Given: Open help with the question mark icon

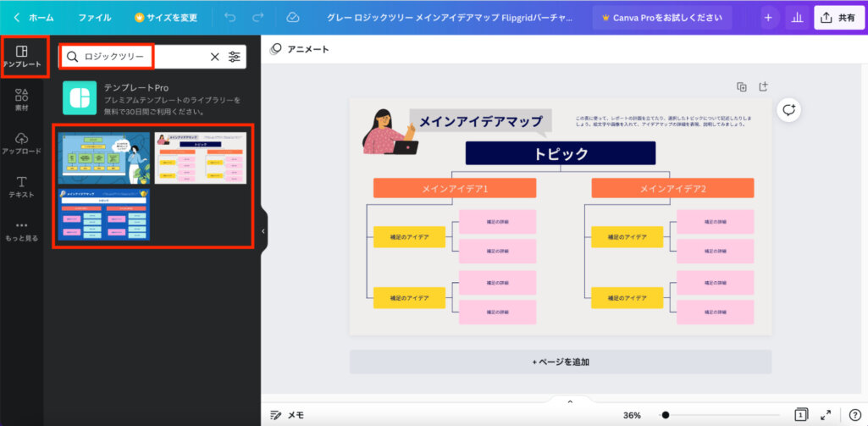Looking at the screenshot, I should [854, 415].
